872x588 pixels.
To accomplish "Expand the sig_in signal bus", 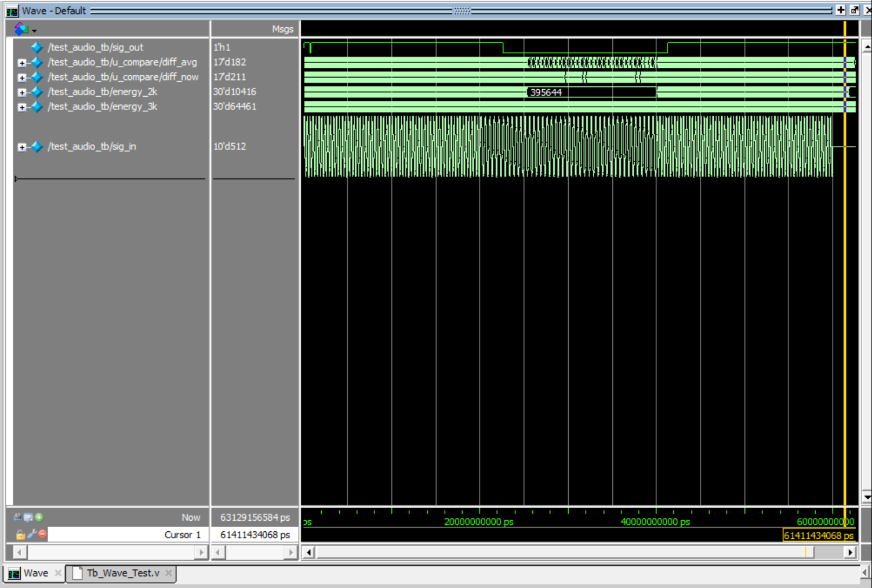I will point(22,147).
